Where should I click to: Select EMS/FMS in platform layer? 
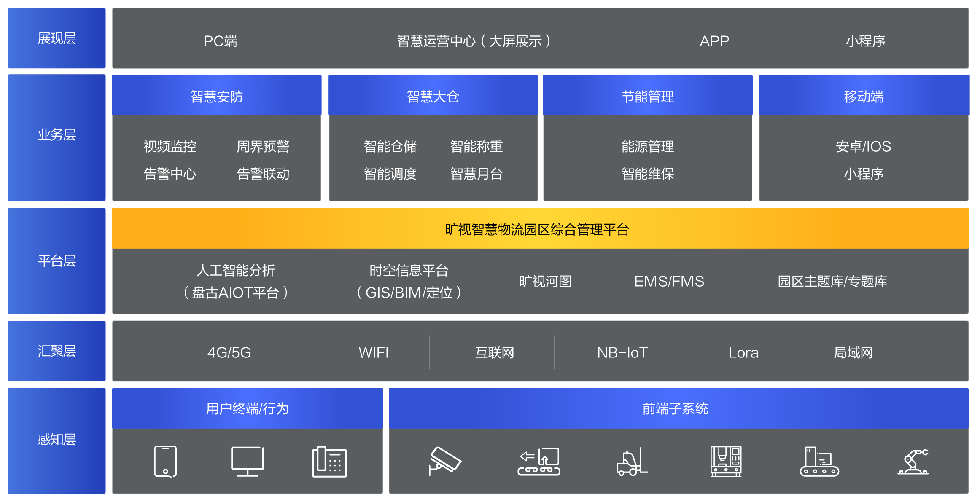click(669, 281)
